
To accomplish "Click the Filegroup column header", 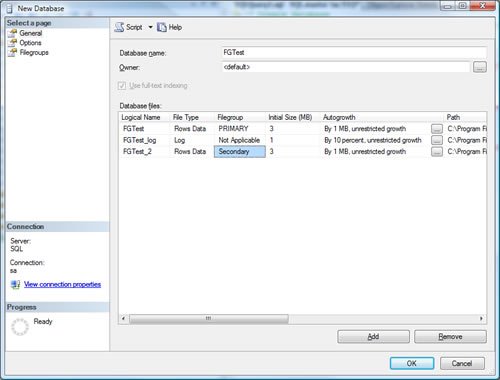I will tap(240, 117).
